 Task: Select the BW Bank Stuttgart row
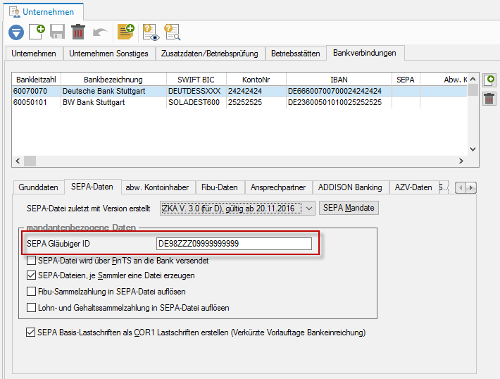[x=239, y=102]
